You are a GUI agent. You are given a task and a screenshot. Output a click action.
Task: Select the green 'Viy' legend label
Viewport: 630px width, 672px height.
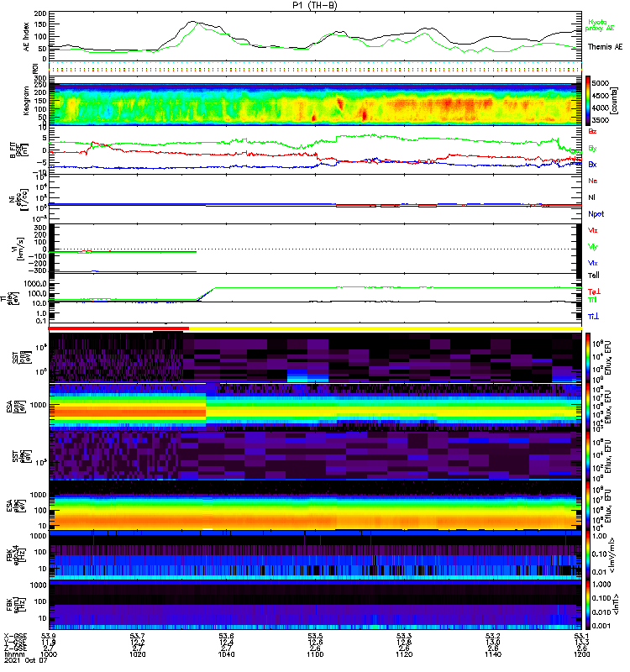[x=592, y=247]
